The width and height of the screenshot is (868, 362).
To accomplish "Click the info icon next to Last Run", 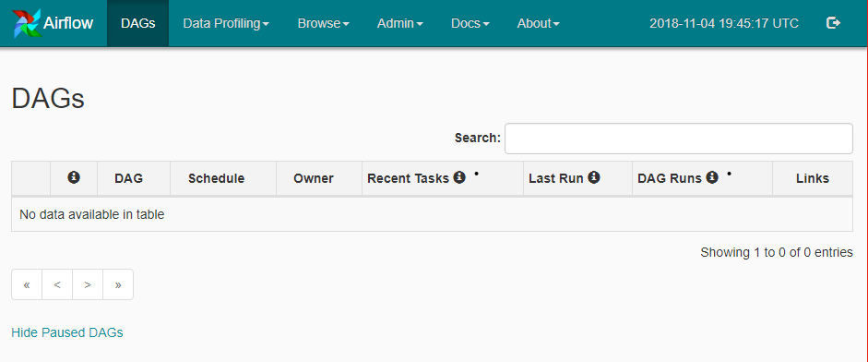I will click(594, 177).
